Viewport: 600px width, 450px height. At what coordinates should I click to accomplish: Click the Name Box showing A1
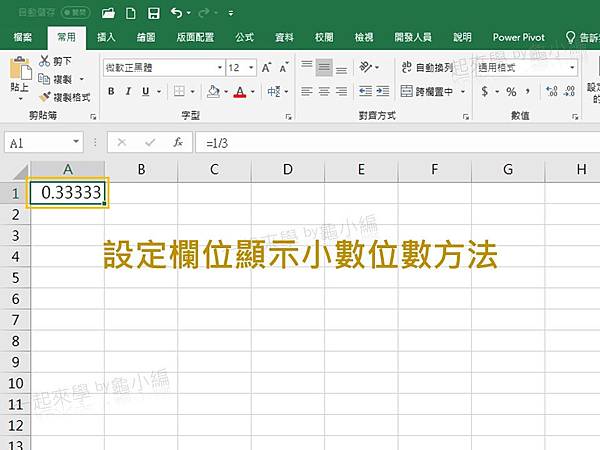point(44,142)
